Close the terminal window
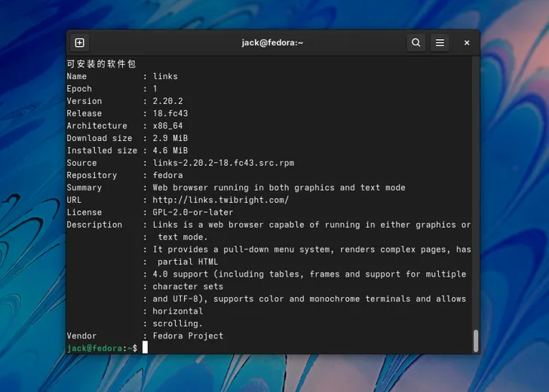This screenshot has height=392, width=549. (x=467, y=43)
